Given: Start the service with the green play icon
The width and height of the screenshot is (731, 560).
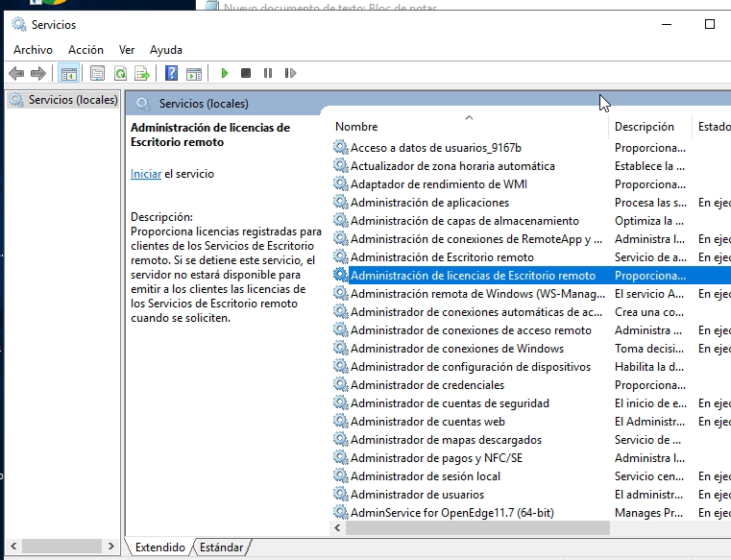Looking at the screenshot, I should click(224, 73).
